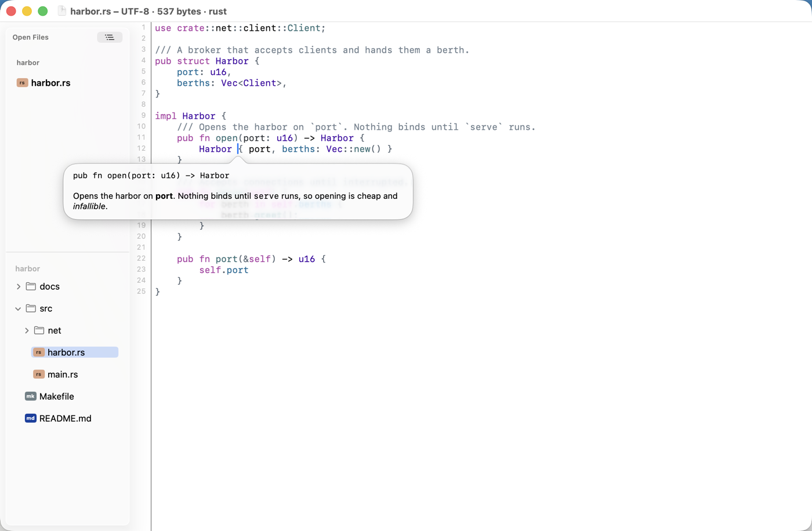Click the italic 'infallible' word in the popup

(89, 206)
